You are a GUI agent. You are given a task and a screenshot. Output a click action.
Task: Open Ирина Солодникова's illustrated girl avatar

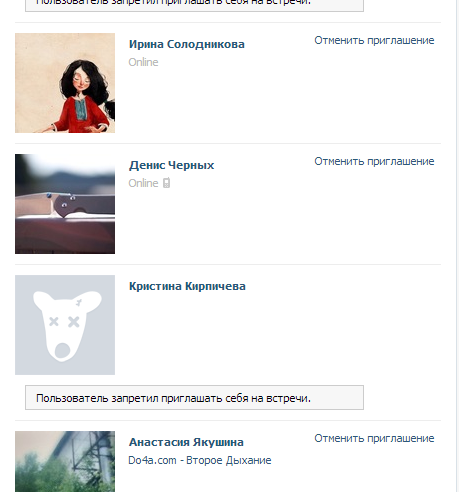click(65, 83)
